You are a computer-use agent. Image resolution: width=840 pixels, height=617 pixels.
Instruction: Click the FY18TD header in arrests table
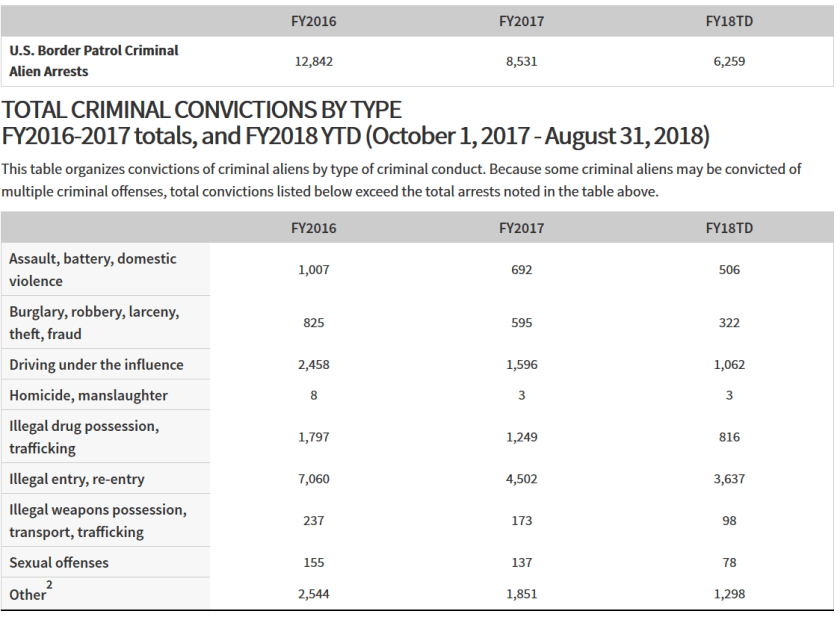pos(729,21)
